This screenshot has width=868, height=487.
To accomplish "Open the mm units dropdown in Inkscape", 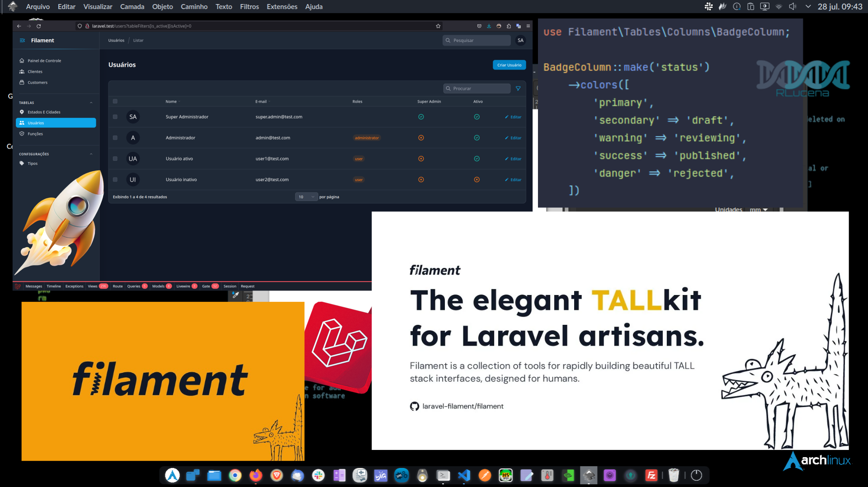I will pyautogui.click(x=759, y=210).
